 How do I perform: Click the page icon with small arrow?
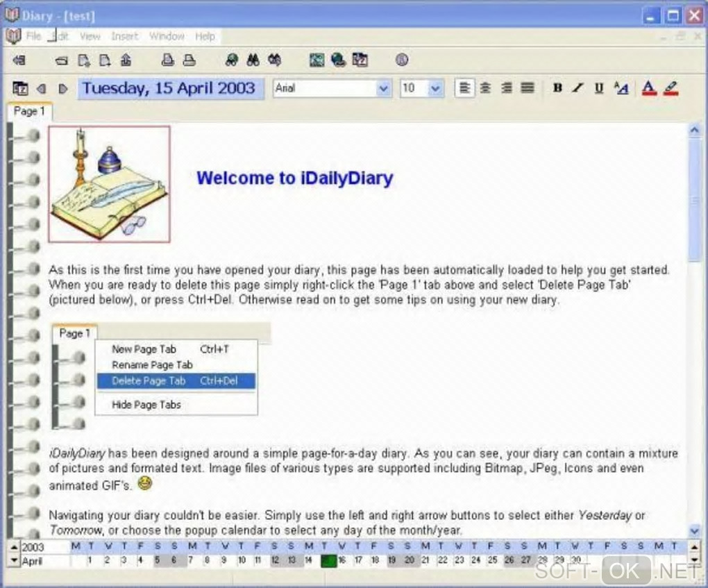point(105,60)
